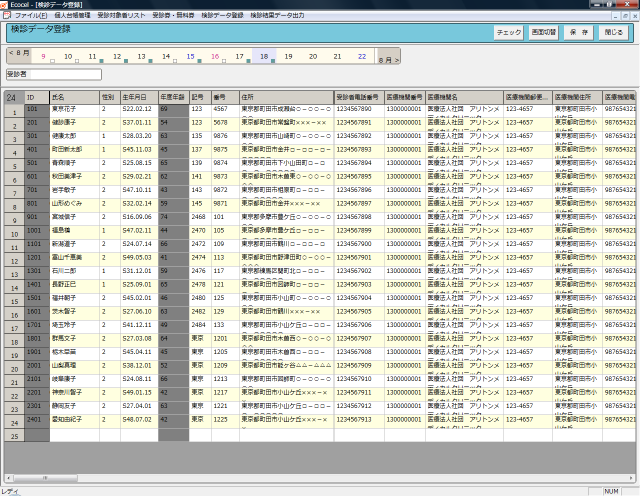This screenshot has width=640, height=496.
Task: Select day 18 in the date strip
Action: tap(263, 56)
